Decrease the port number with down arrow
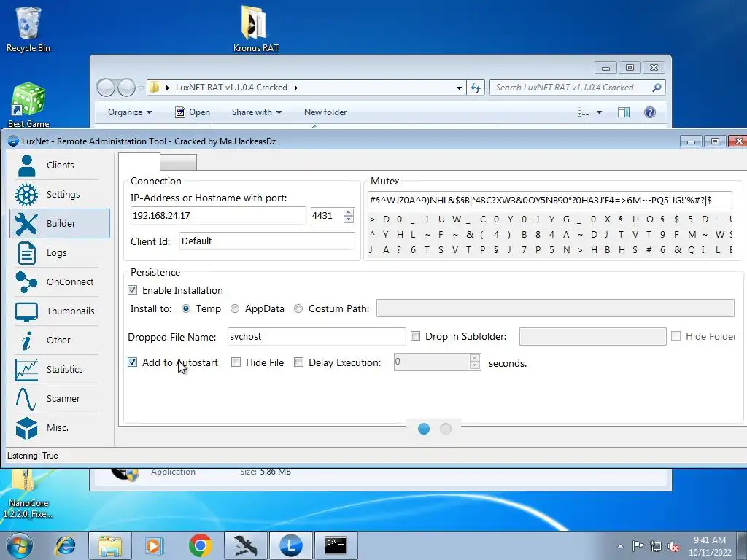This screenshot has width=747, height=560. (x=349, y=219)
